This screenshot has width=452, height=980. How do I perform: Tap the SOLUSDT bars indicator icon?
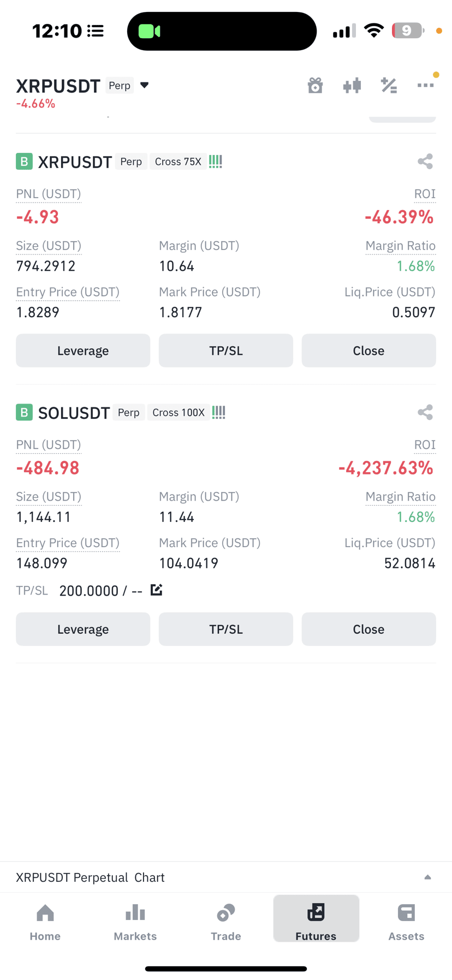click(x=219, y=412)
